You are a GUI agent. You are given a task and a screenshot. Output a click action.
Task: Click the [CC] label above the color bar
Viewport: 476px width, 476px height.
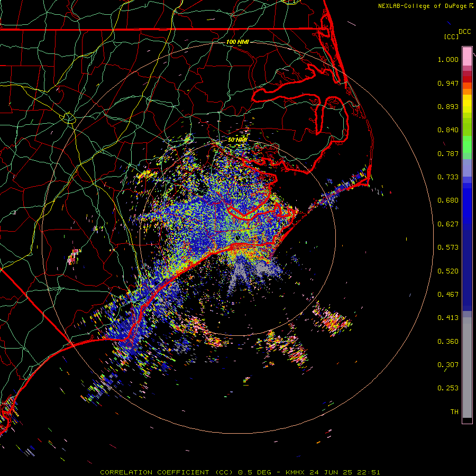tap(451, 36)
